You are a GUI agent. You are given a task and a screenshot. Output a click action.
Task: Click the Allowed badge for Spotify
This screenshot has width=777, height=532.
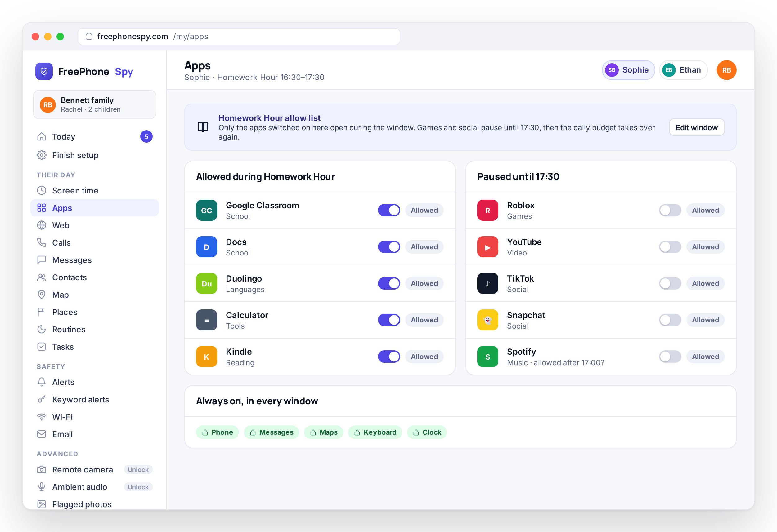(x=705, y=357)
